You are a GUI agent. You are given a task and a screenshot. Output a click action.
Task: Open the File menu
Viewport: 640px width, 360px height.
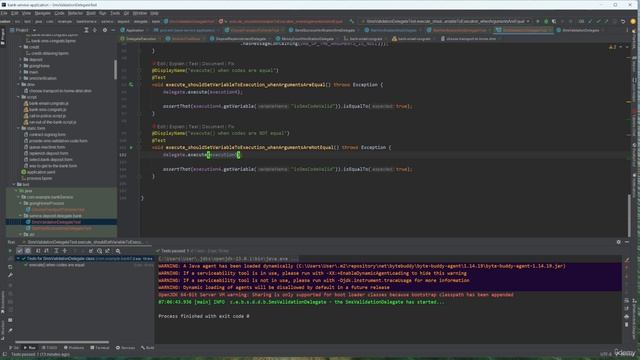(x=4, y=13)
